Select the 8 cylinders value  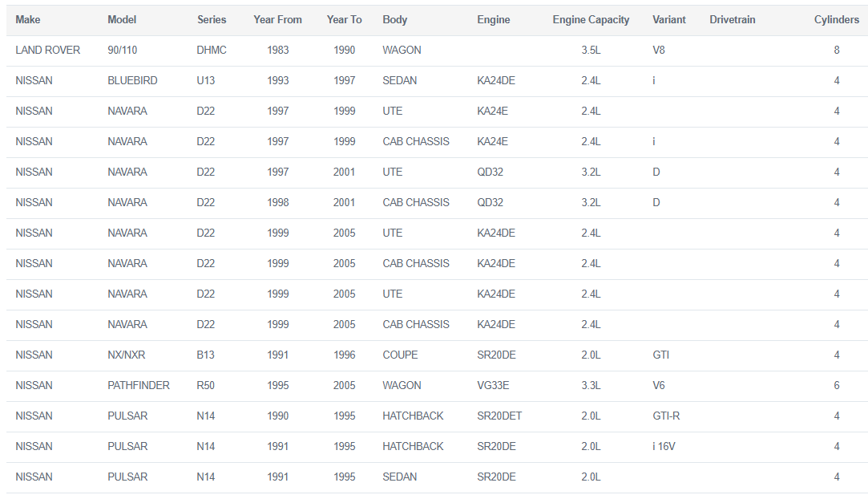click(x=837, y=50)
